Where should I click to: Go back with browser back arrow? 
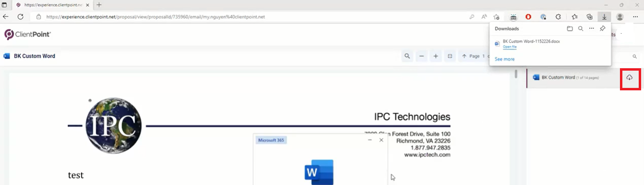click(x=6, y=16)
